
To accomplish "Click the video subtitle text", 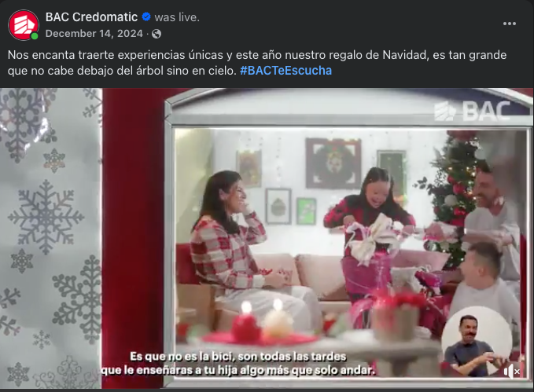I will pyautogui.click(x=238, y=363).
